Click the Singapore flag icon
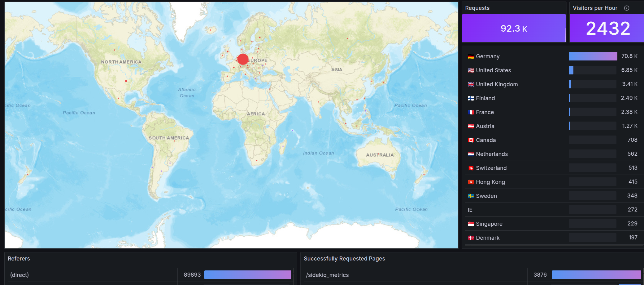Viewport: 644px width, 285px height. click(471, 224)
